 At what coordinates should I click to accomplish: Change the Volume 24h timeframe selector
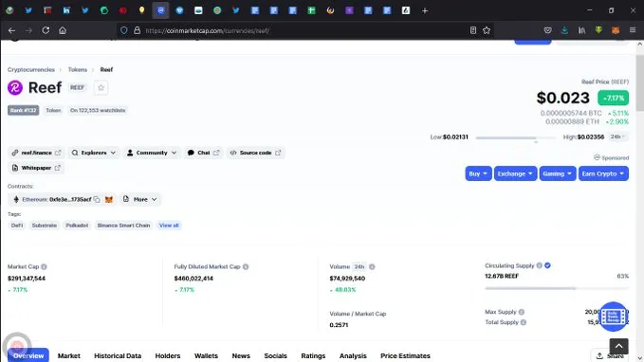coord(359,267)
